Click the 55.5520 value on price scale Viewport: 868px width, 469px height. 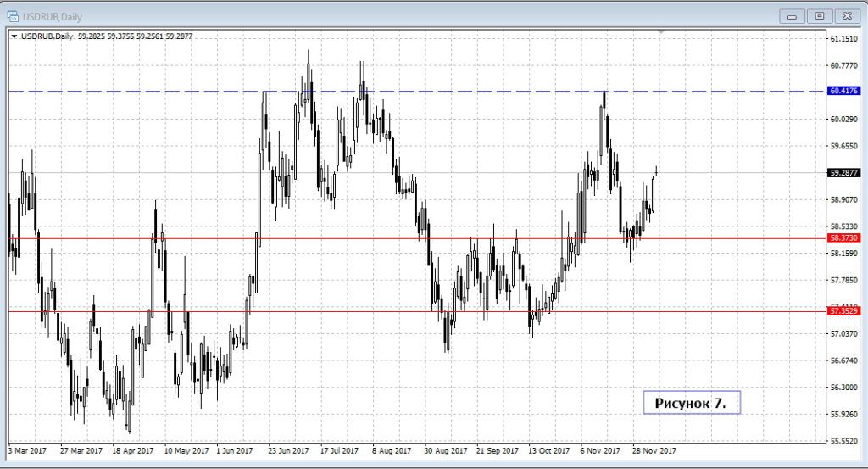[845, 441]
